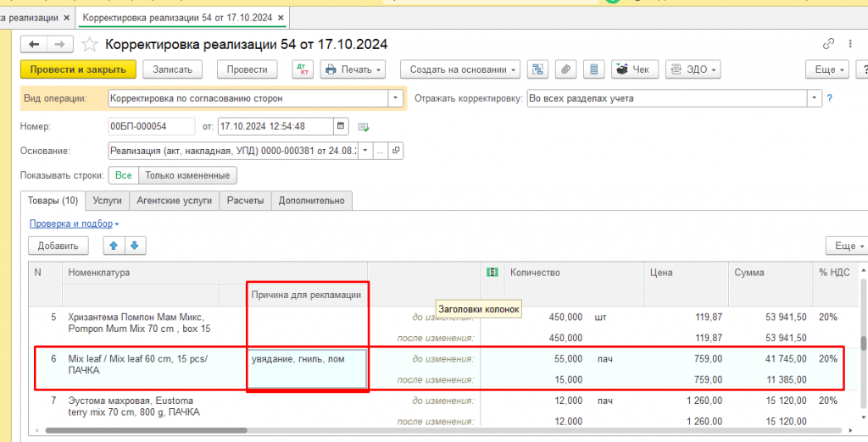Open the three-dot menu in title bar

click(x=849, y=44)
